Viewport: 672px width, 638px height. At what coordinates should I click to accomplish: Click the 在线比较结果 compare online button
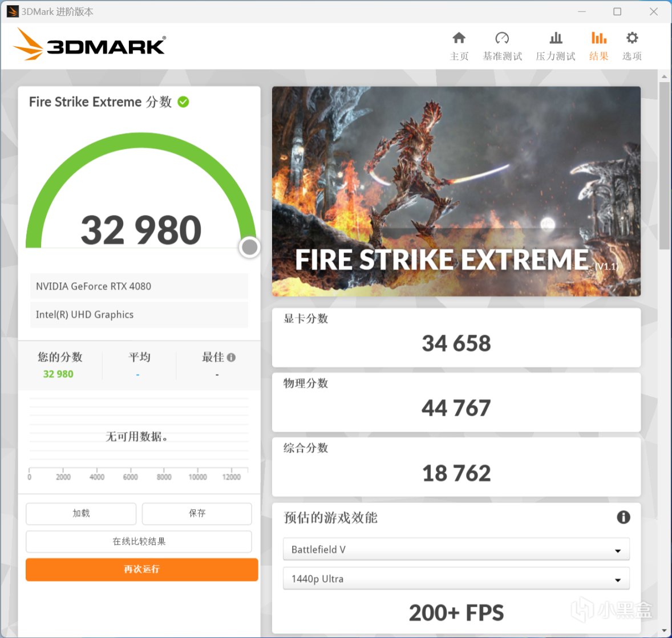[139, 541]
